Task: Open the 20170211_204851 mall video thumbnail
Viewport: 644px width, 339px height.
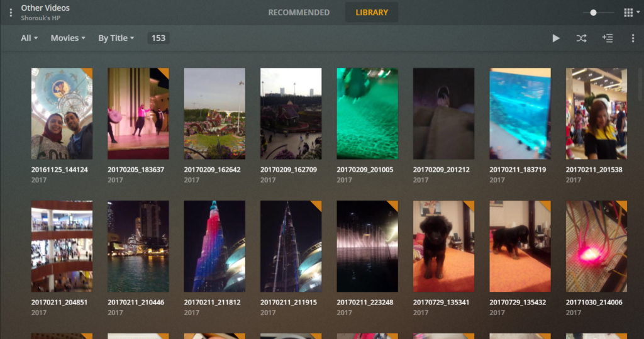Action: point(62,246)
